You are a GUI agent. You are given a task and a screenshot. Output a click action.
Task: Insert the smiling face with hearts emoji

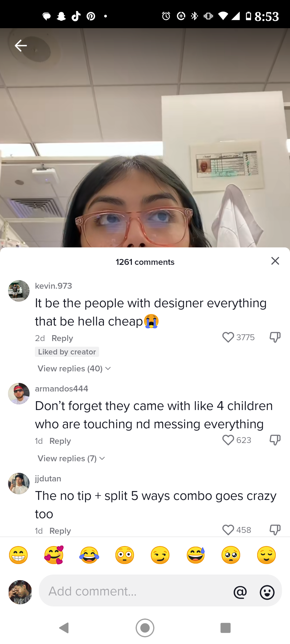pos(54,555)
